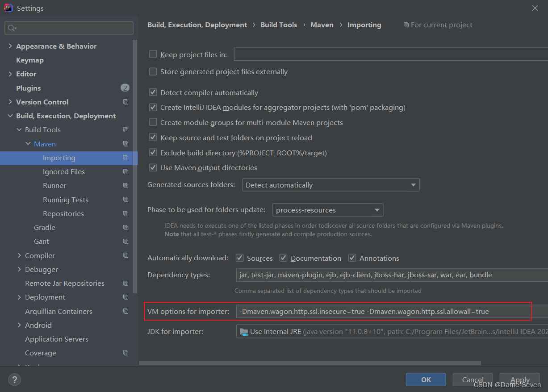Click the IntelliJ IDEA logo in title bar
Image resolution: width=548 pixels, height=392 pixels.
[x=8, y=8]
